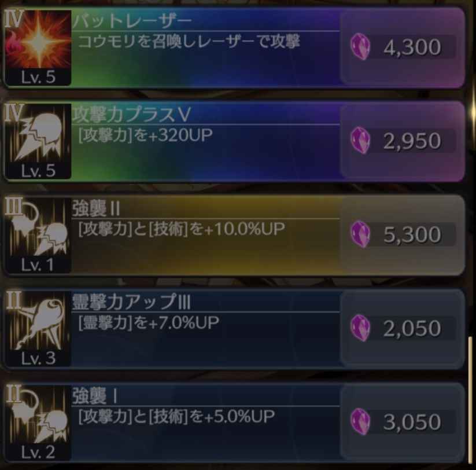Tap the 強襲I skill icon
This screenshot has width=476, height=470.
click(38, 423)
